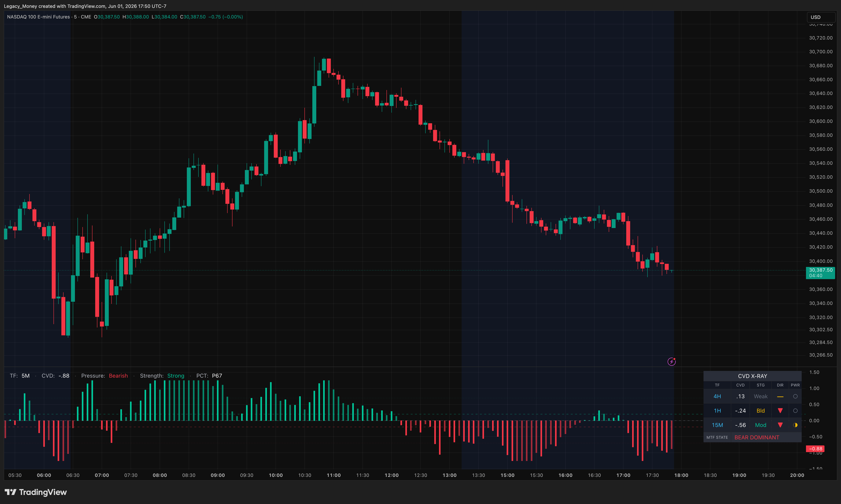The image size is (841, 504).
Task: Open the USD currency selector
Action: tap(821, 17)
